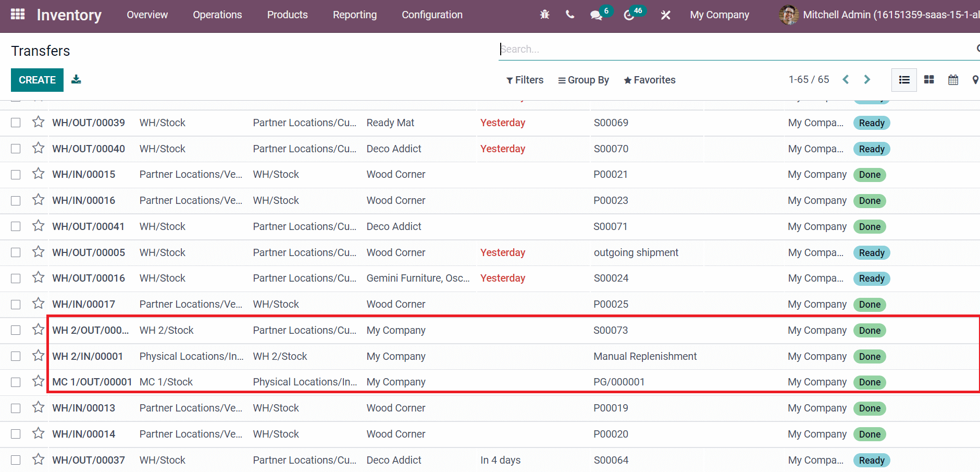Click In 4 days scheduled date
Screen dimensions: 980x472
(501, 460)
